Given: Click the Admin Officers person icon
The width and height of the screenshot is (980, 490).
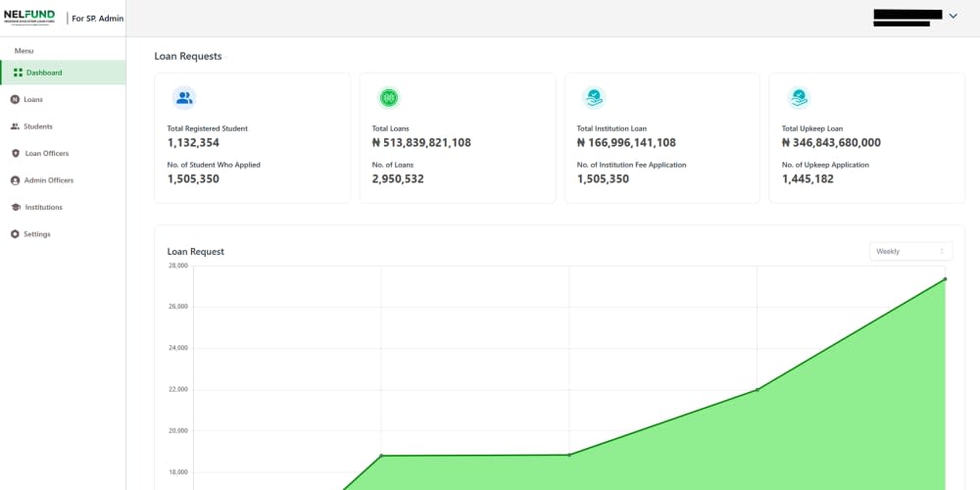Looking at the screenshot, I should point(15,180).
